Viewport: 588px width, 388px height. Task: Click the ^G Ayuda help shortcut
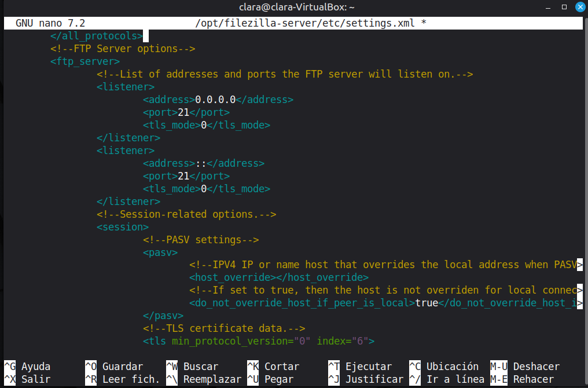point(28,367)
